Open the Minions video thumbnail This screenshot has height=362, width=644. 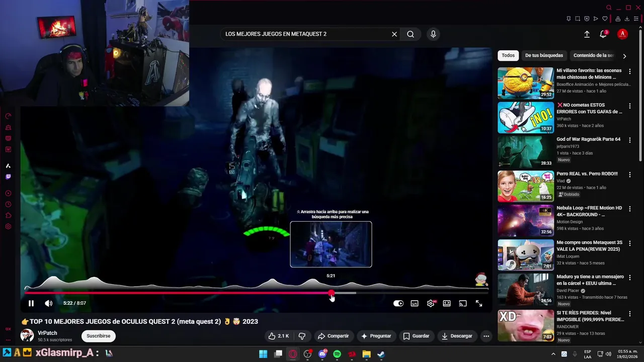[525, 83]
